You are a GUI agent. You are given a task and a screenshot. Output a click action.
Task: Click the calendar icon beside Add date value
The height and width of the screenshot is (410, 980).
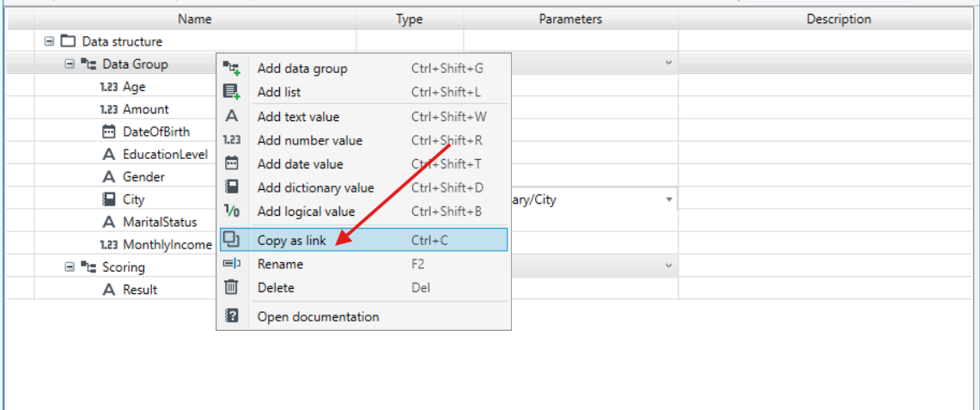(231, 164)
